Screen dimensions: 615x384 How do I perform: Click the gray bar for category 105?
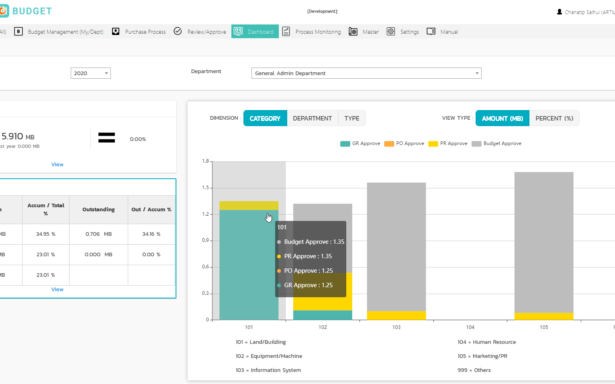click(x=544, y=242)
